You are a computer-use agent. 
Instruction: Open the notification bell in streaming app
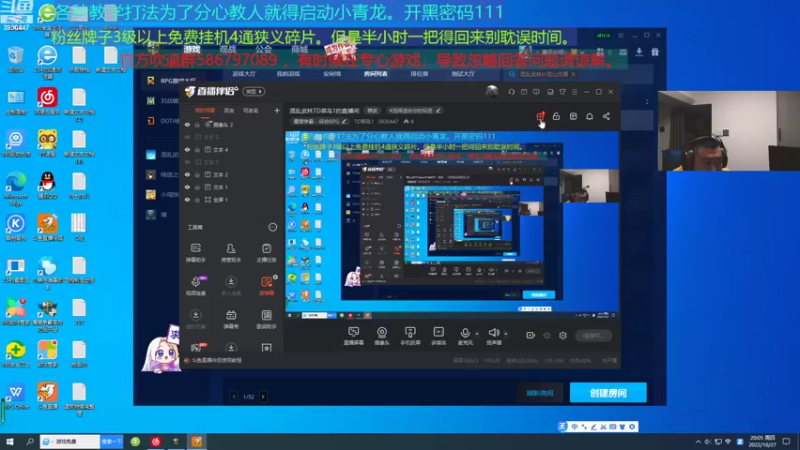(589, 116)
